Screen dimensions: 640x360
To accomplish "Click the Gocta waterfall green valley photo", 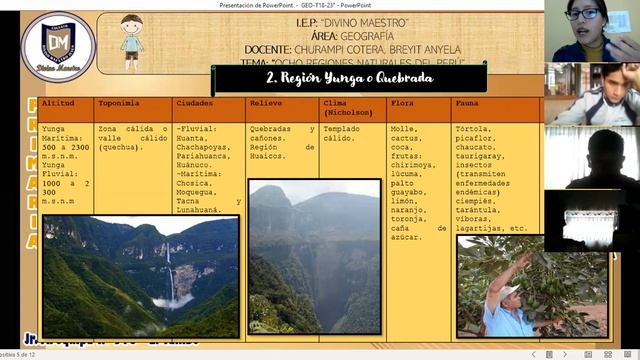I will [x=141, y=276].
